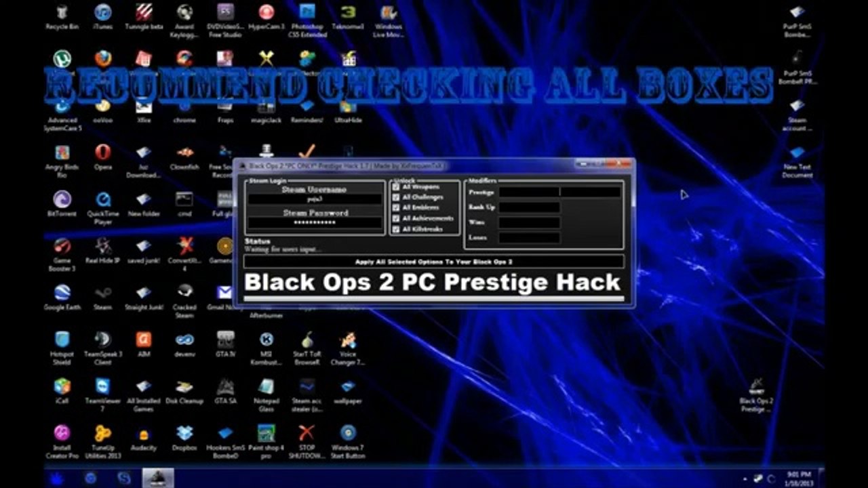Select the ooVoo desktop icon

(x=103, y=111)
